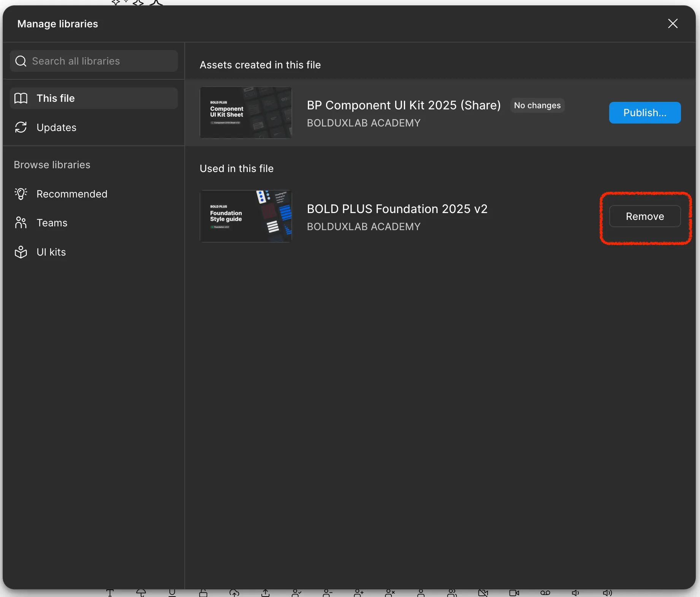Click the unlock icon in bottom toolbar
The height and width of the screenshot is (597, 700).
(x=203, y=592)
